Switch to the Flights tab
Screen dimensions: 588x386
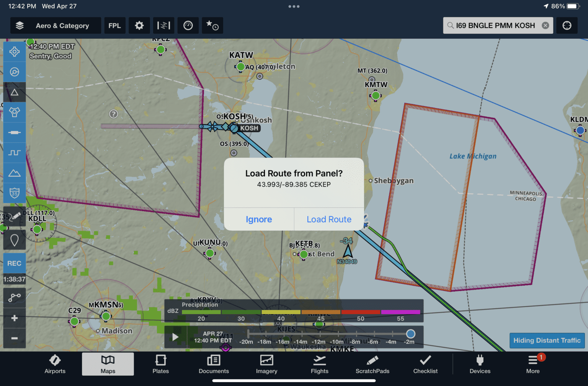click(x=320, y=364)
